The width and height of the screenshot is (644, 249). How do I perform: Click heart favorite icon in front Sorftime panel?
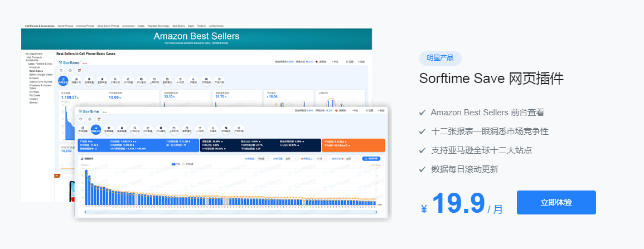coord(81,119)
